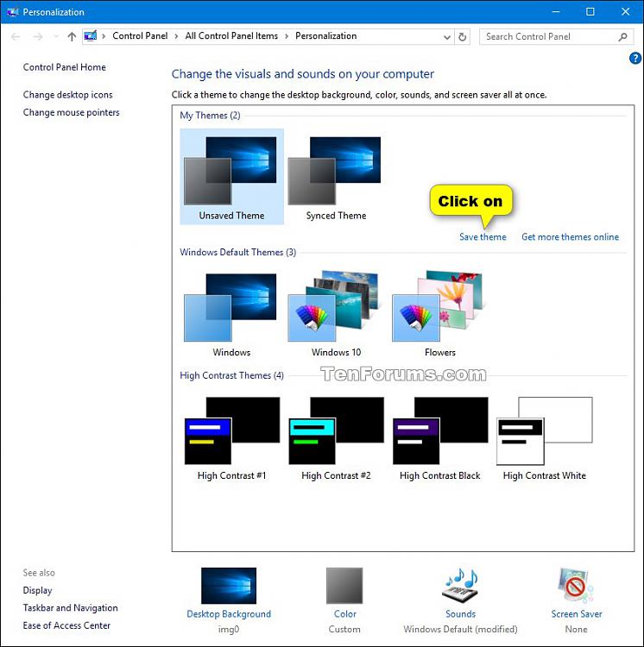The image size is (644, 647).
Task: Choose High Contrast #2 theme
Action: pos(336,438)
